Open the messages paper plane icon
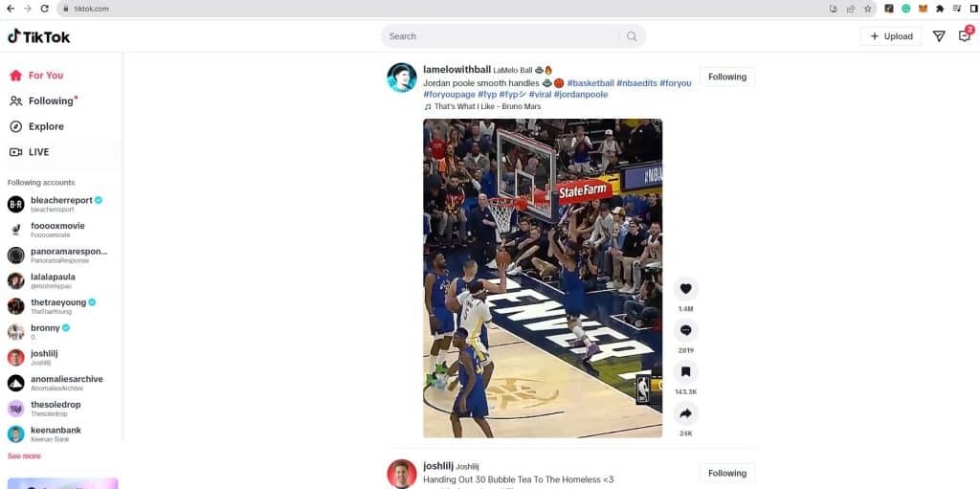 pyautogui.click(x=938, y=36)
